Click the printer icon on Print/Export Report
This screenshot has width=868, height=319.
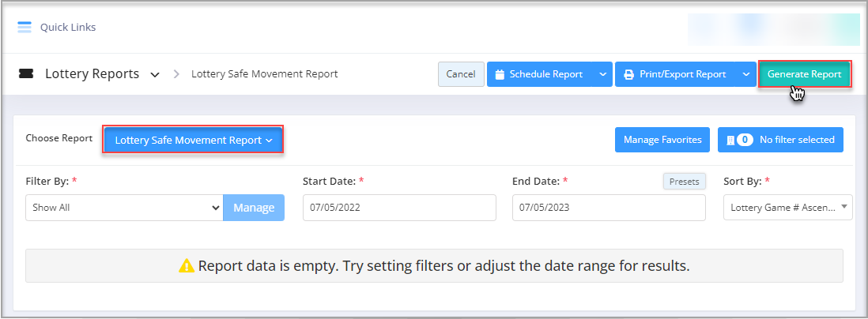tap(628, 74)
